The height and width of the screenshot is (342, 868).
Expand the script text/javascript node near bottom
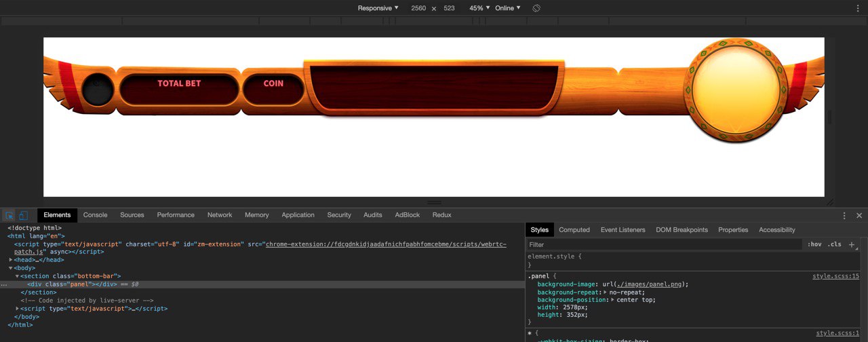click(18, 309)
